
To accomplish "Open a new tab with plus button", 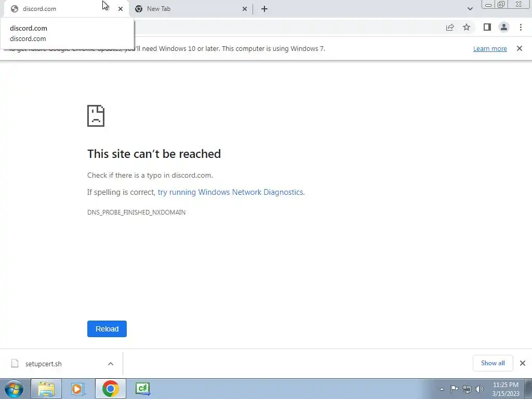I will coord(264,9).
